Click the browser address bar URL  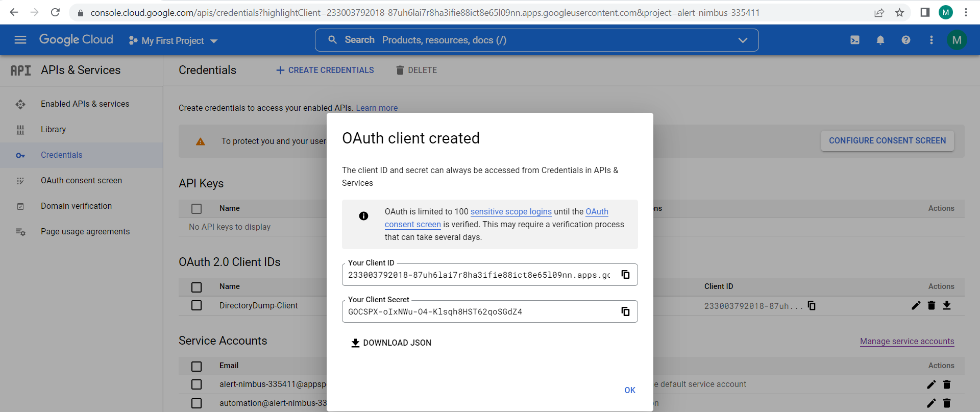pos(425,13)
